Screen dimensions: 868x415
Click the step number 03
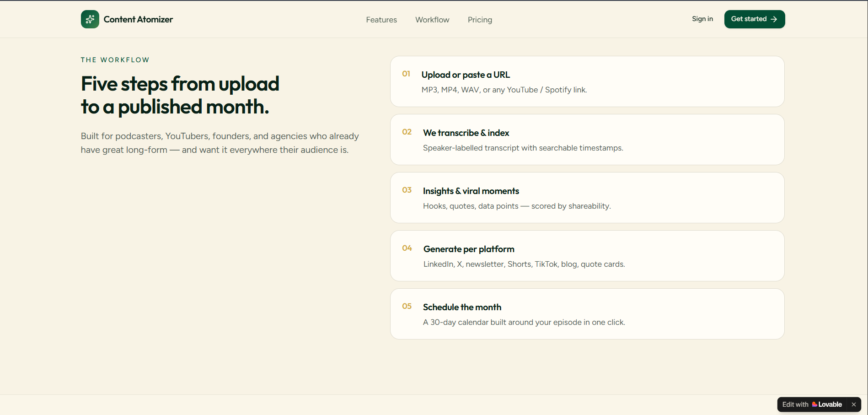coord(407,190)
